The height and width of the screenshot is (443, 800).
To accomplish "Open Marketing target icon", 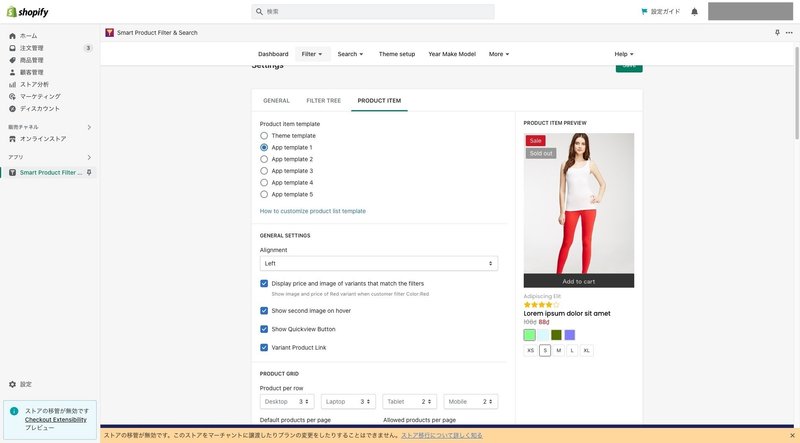I will click(13, 96).
